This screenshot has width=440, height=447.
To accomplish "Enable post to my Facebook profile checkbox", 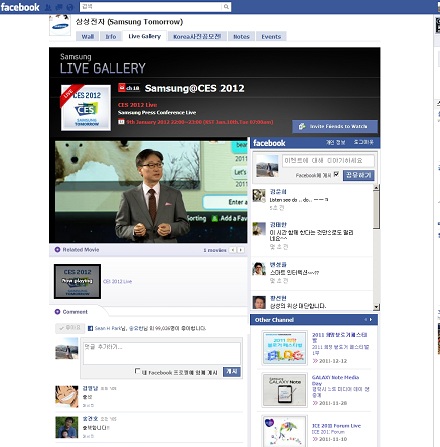I will point(137,371).
